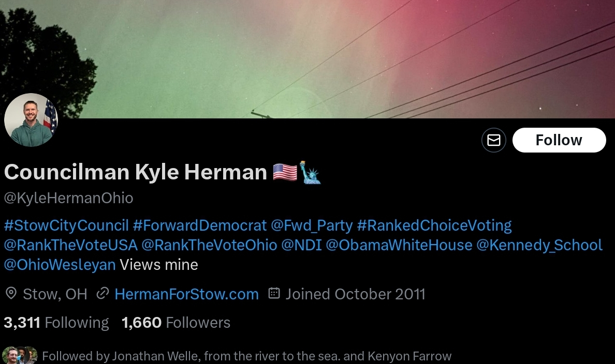Screen dimensions: 615x364
Task: Visit the @OhioWesleyan profile link
Action: click(x=60, y=265)
